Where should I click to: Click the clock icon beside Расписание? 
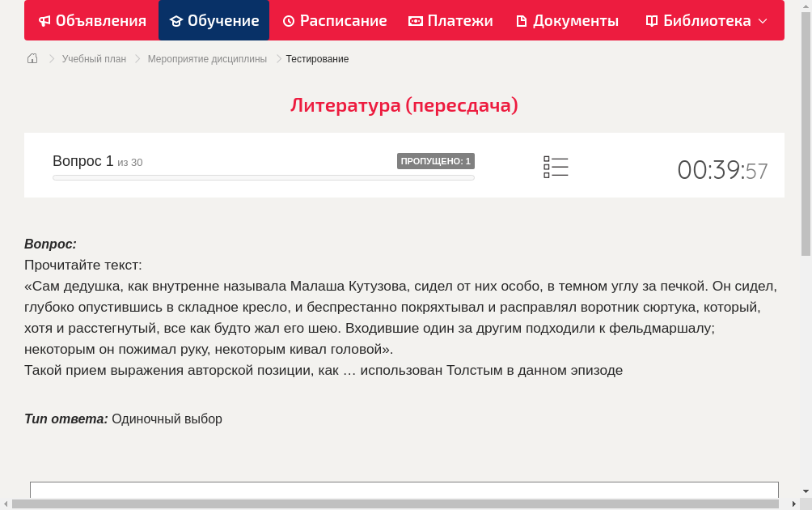(288, 20)
